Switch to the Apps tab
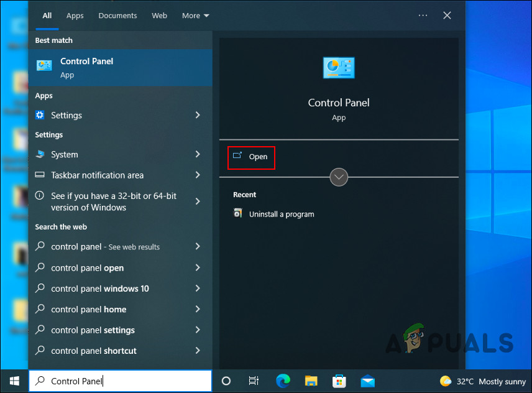The width and height of the screenshot is (532, 393). tap(75, 16)
